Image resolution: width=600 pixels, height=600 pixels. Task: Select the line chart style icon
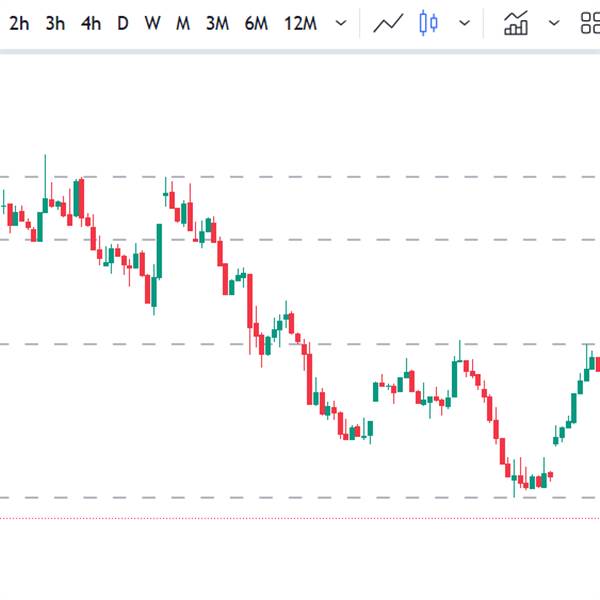388,23
